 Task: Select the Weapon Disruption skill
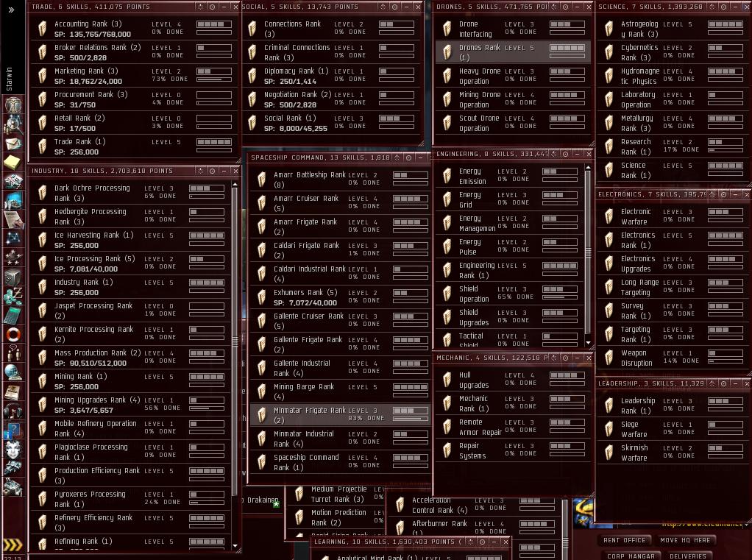coord(673,358)
